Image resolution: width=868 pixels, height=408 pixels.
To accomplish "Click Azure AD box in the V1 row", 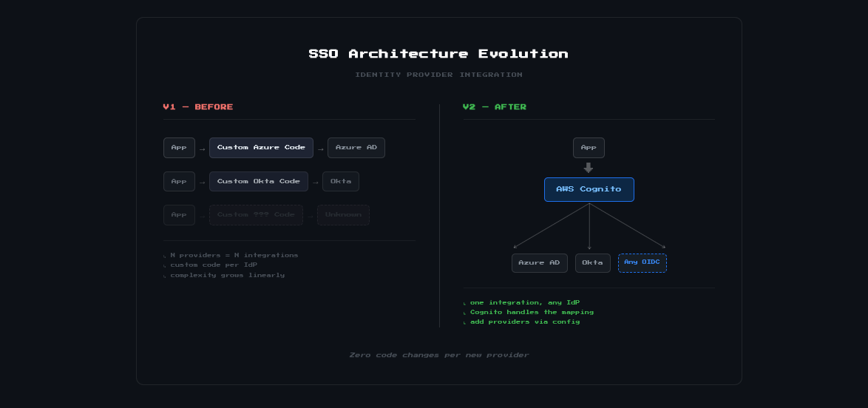I will click(356, 148).
